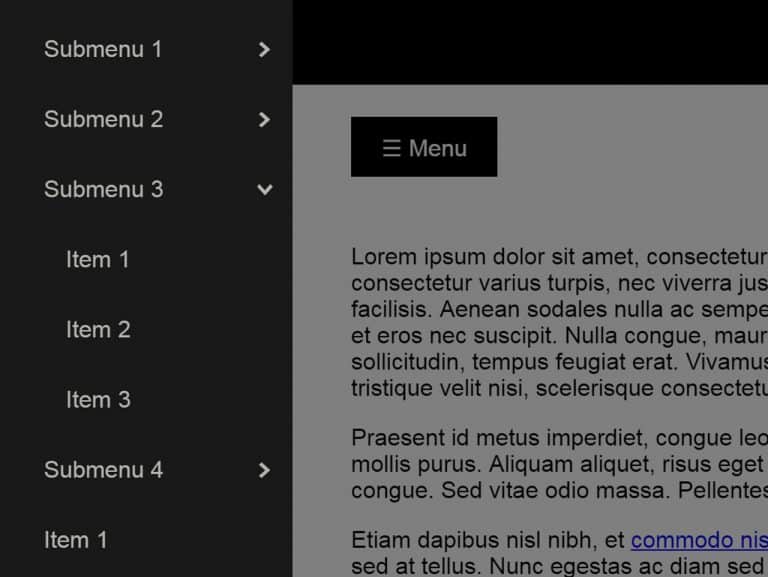Image resolution: width=768 pixels, height=577 pixels.
Task: Expand Submenu 4 using its chevron arrow
Action: pos(264,469)
